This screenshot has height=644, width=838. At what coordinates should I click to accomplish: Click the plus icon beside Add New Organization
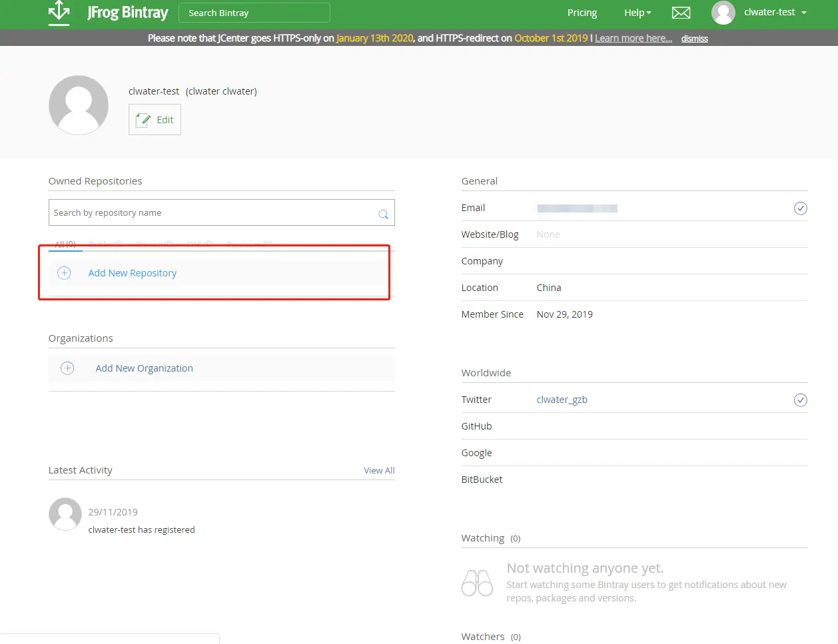(67, 368)
